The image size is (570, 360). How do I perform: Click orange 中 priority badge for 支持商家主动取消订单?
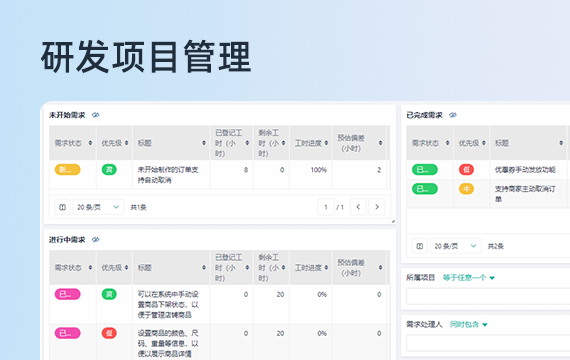click(x=466, y=189)
